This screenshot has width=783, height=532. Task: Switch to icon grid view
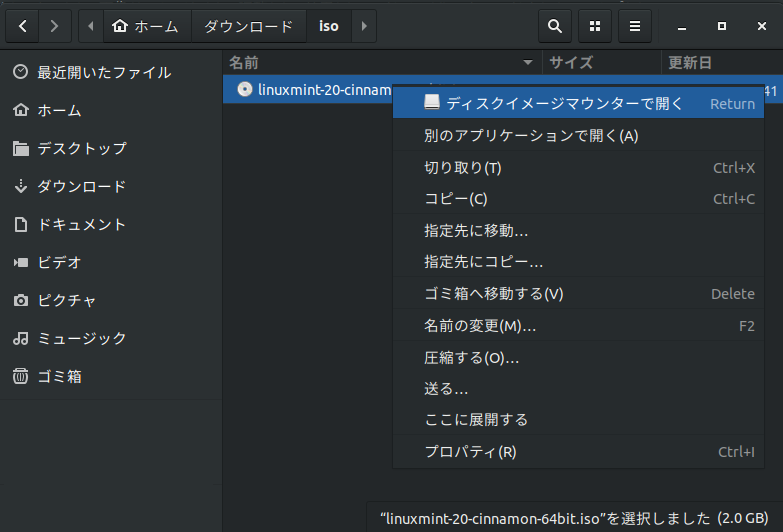(x=595, y=26)
